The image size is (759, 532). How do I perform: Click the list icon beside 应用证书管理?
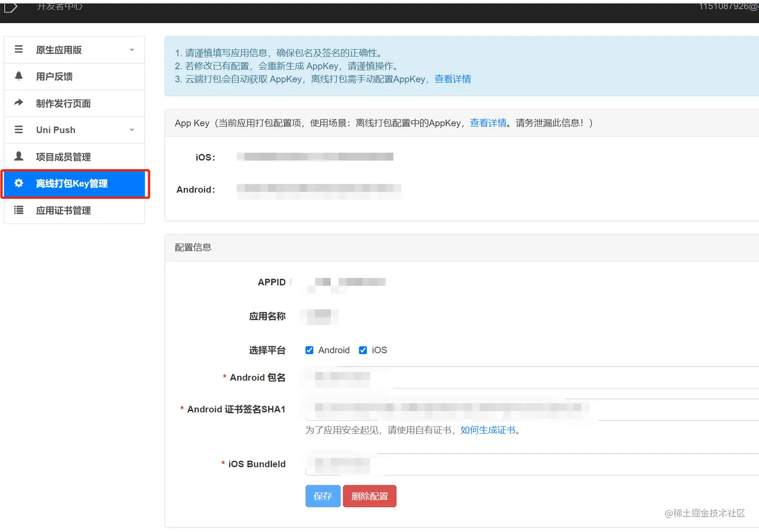pos(19,210)
